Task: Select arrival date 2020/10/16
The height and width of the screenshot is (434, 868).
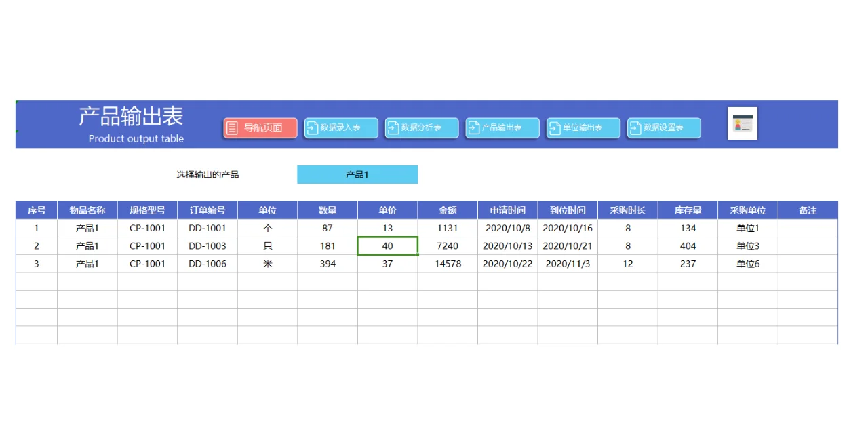Action: click(568, 229)
